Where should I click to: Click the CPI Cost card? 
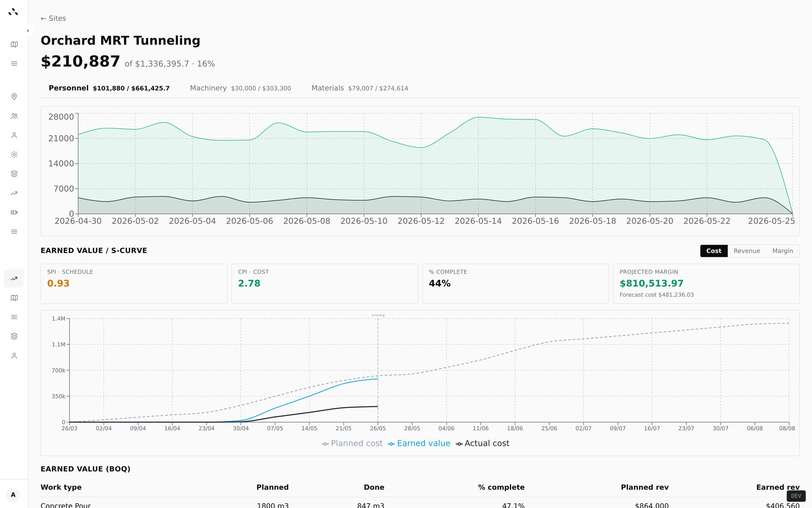point(325,284)
